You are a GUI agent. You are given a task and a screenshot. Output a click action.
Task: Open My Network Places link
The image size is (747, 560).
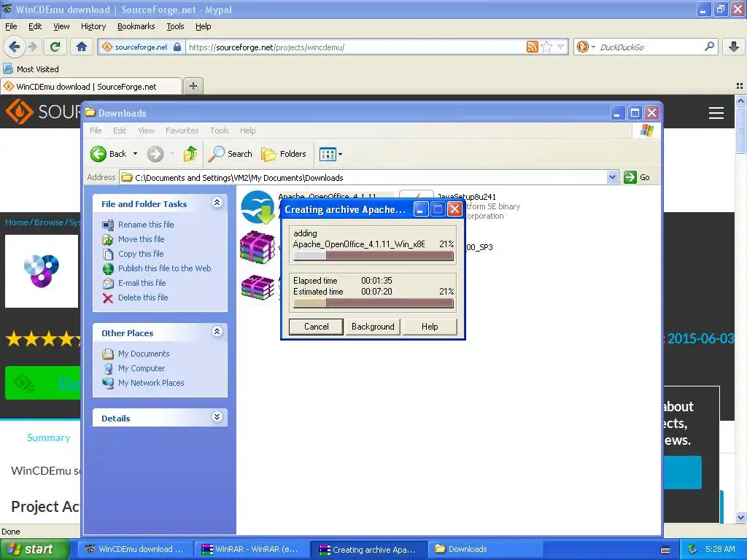[x=150, y=383]
